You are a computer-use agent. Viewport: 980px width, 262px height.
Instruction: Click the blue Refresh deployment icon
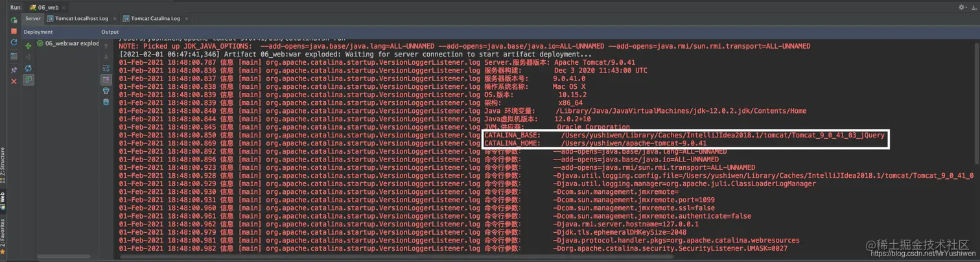coord(28,68)
